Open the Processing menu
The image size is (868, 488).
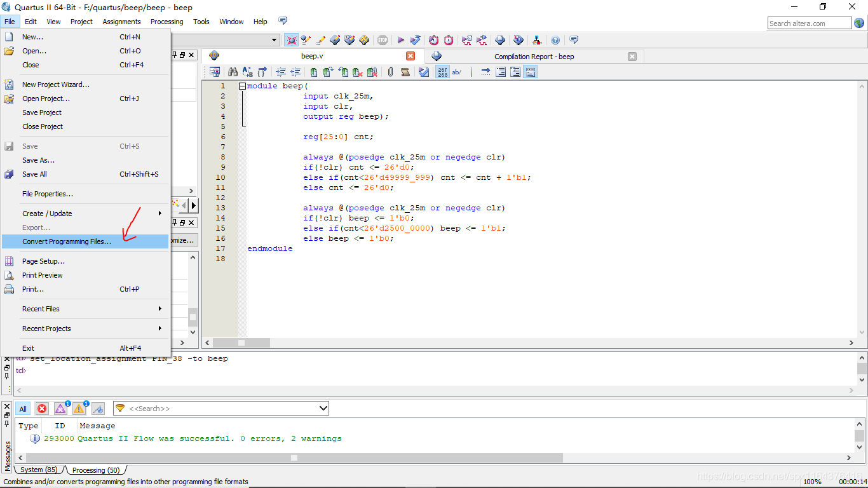[166, 22]
